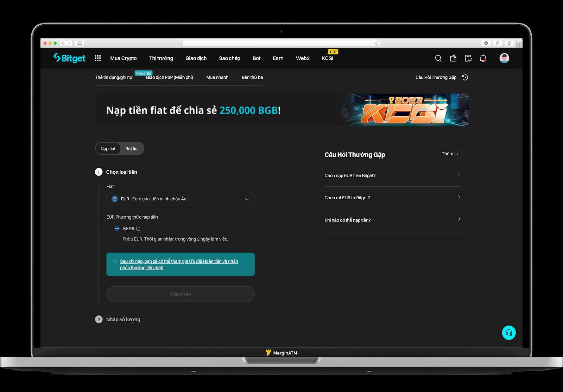
Task: Open the user avatar profile menu
Action: pos(504,58)
